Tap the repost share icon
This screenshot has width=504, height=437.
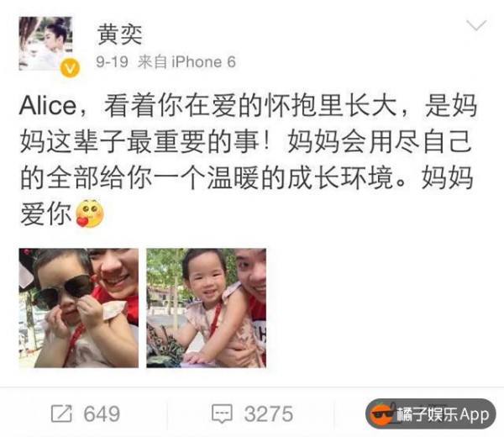(61, 413)
